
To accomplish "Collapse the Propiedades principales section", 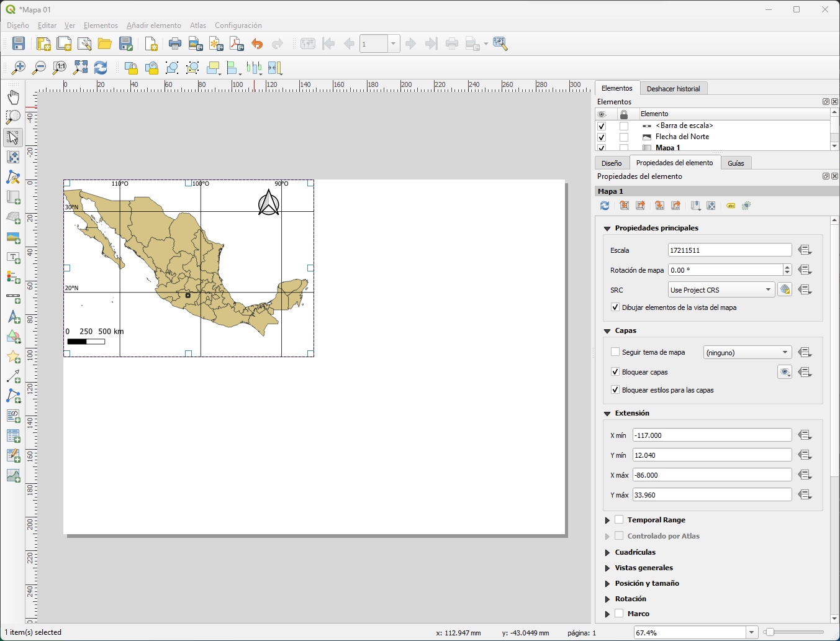I will tap(607, 229).
